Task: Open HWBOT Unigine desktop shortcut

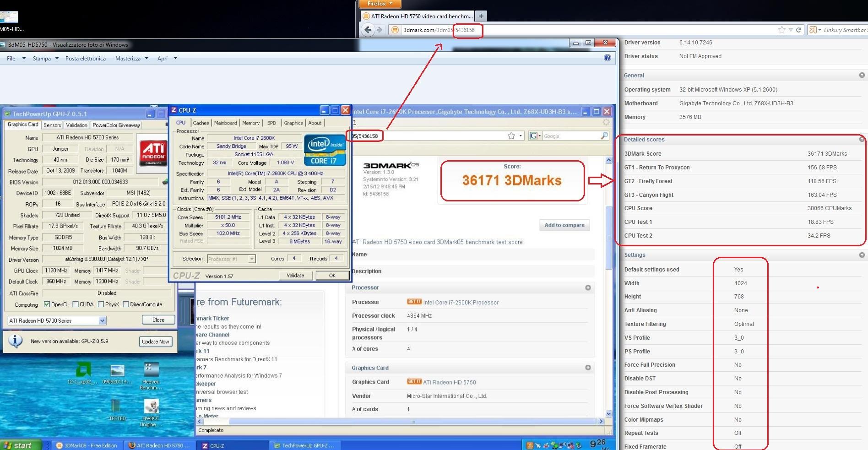Action: [x=151, y=412]
